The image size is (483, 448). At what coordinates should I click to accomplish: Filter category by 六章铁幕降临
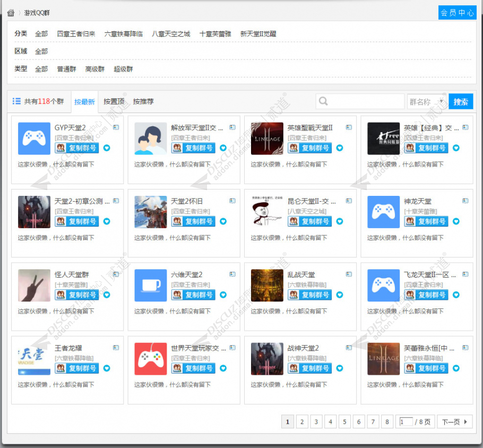(124, 34)
